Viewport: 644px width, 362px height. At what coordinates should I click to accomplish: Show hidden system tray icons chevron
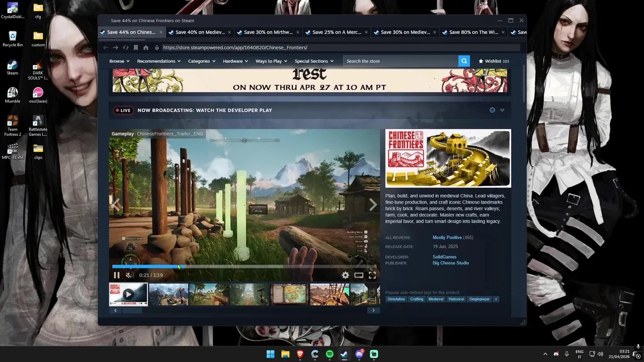(x=545, y=354)
